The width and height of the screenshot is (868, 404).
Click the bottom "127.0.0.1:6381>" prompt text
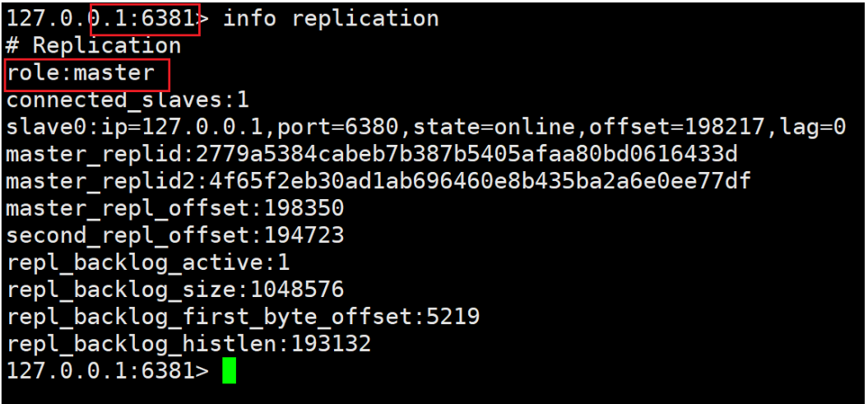107,370
